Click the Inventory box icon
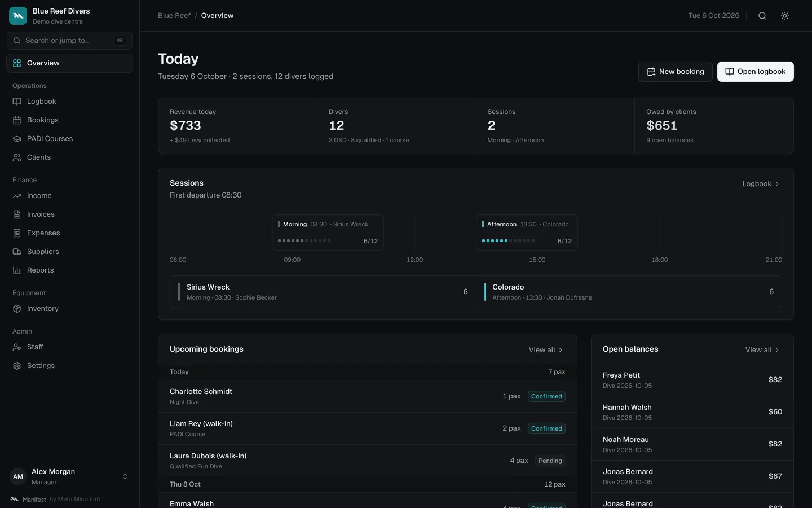This screenshot has width=812, height=508. click(17, 309)
